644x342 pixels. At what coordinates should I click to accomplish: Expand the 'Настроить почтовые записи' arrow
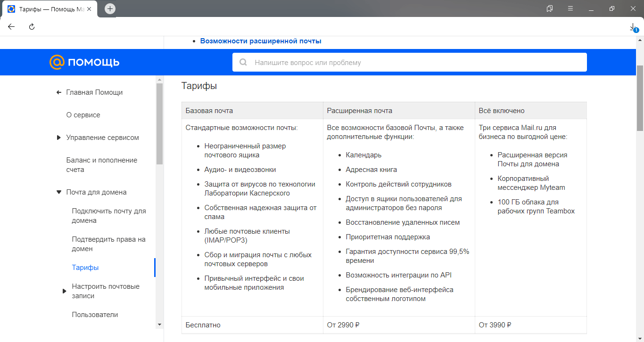click(x=65, y=291)
